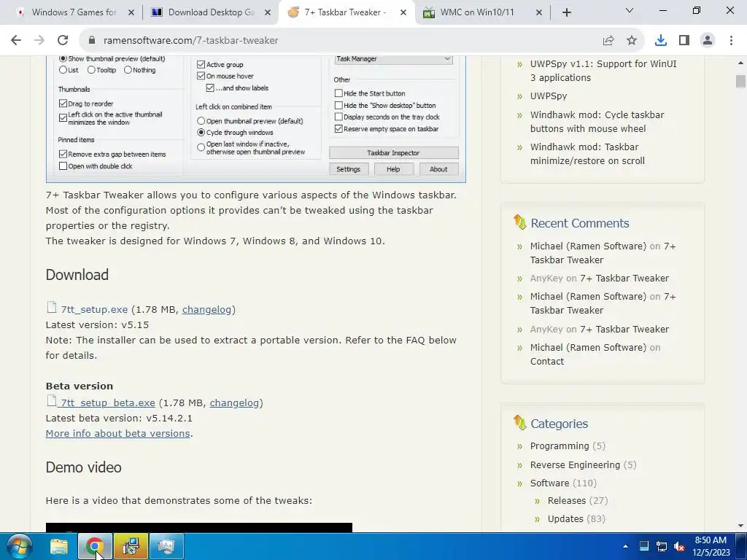
Task: Open UWPSpy v1.1 WinUI 3 post
Action: [x=603, y=71]
